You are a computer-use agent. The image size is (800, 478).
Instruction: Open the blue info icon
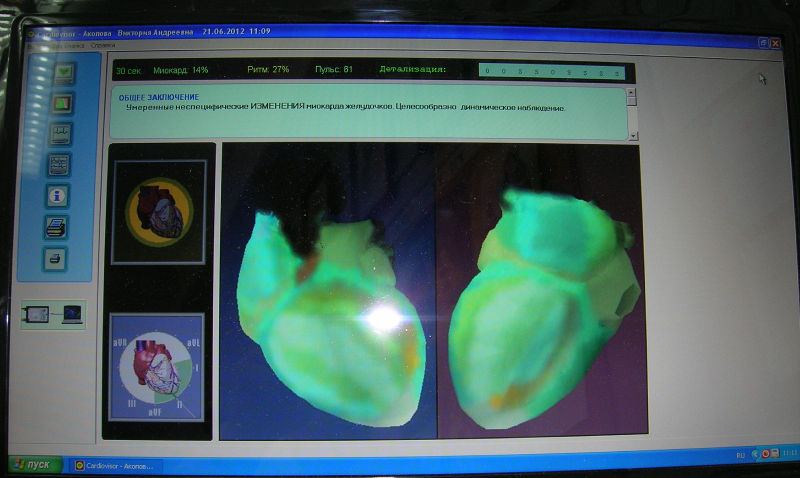pos(60,196)
